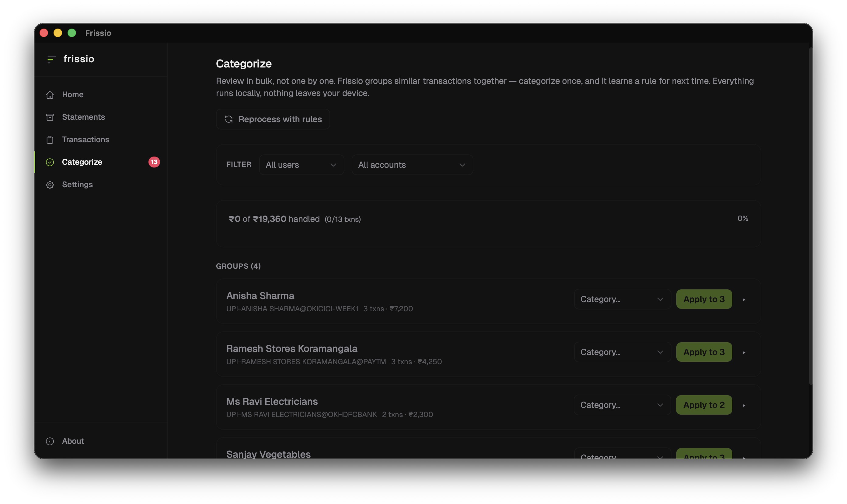Click 2 txns · ₹2,300 text
Image resolution: width=847 pixels, height=504 pixels.
(407, 415)
